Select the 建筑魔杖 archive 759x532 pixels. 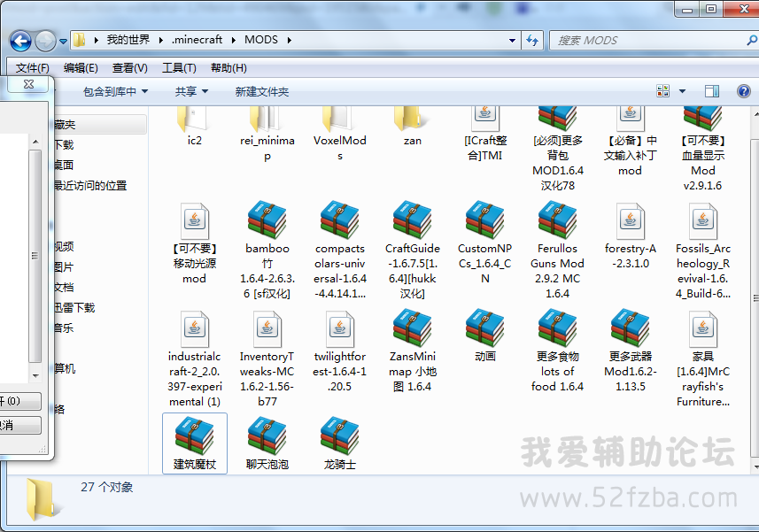(195, 443)
